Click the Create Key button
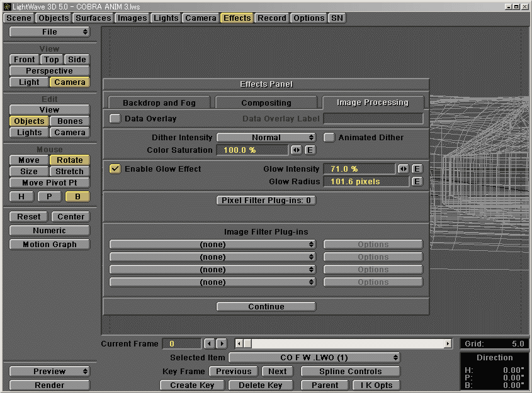 (192, 385)
